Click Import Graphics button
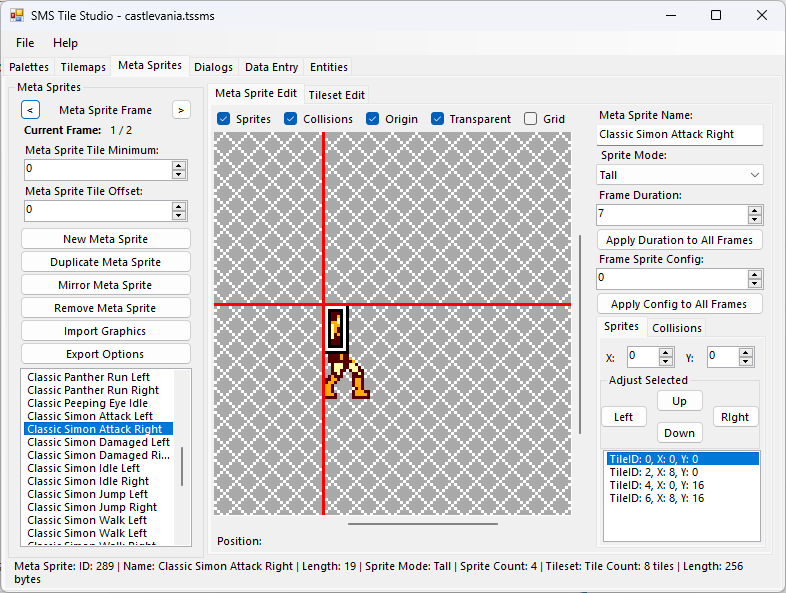Viewport: 786px width, 593px height. [106, 331]
